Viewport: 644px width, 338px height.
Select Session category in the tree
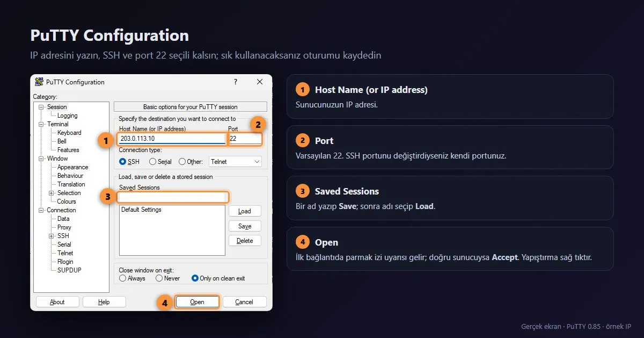click(x=57, y=107)
